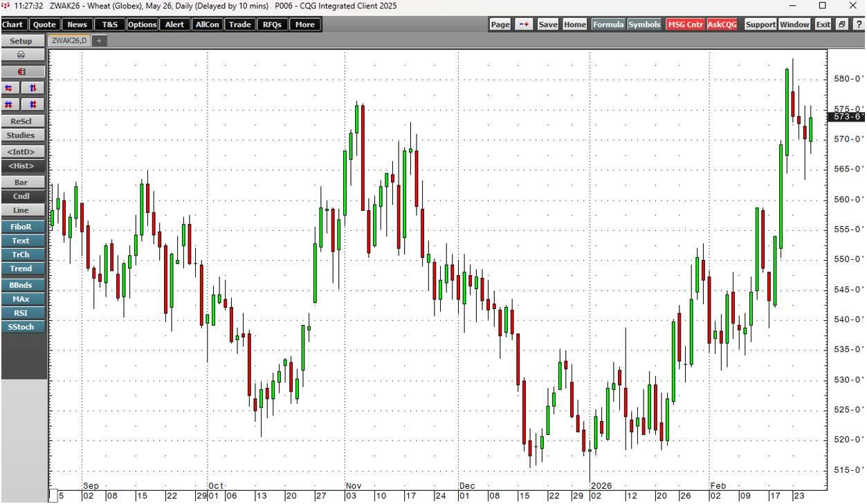The height and width of the screenshot is (504, 867).
Task: Open the Window menu
Action: tap(794, 24)
